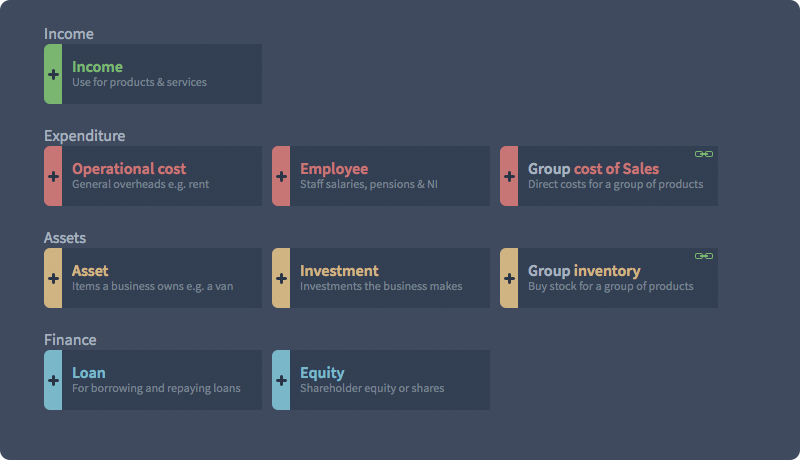Click the link icon on Group inventory
This screenshot has width=800, height=460.
tap(704, 256)
